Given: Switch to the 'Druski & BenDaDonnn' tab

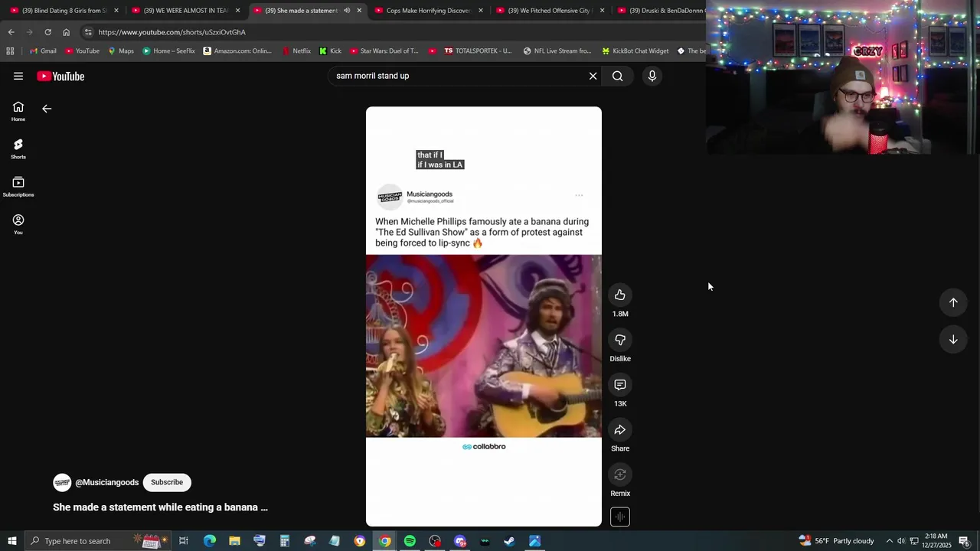Looking at the screenshot, I should coord(662,11).
